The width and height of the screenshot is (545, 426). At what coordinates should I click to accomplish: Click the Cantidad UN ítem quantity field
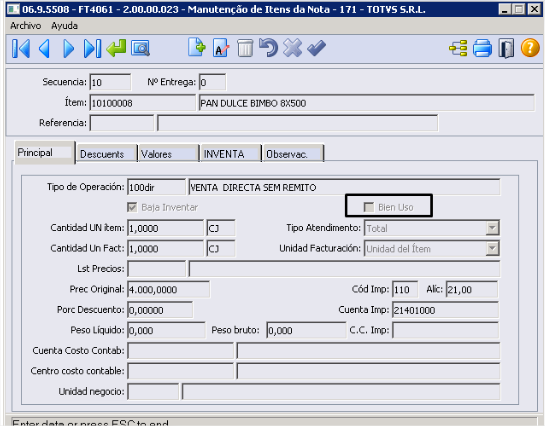(165, 228)
